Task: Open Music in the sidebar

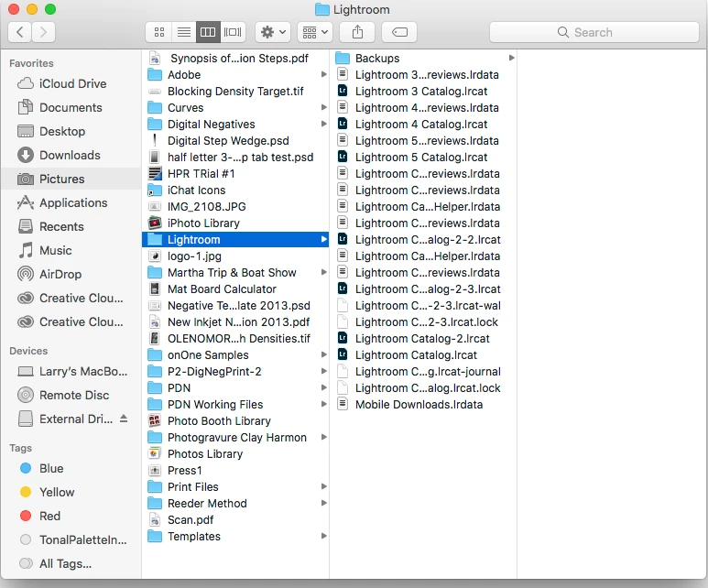Action: pyautogui.click(x=71, y=251)
